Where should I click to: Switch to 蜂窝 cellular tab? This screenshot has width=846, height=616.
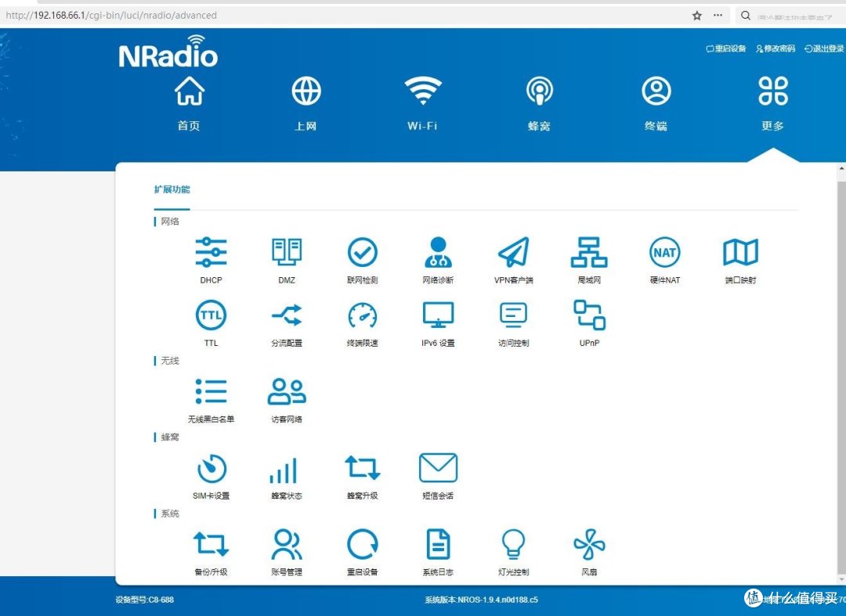tap(540, 104)
